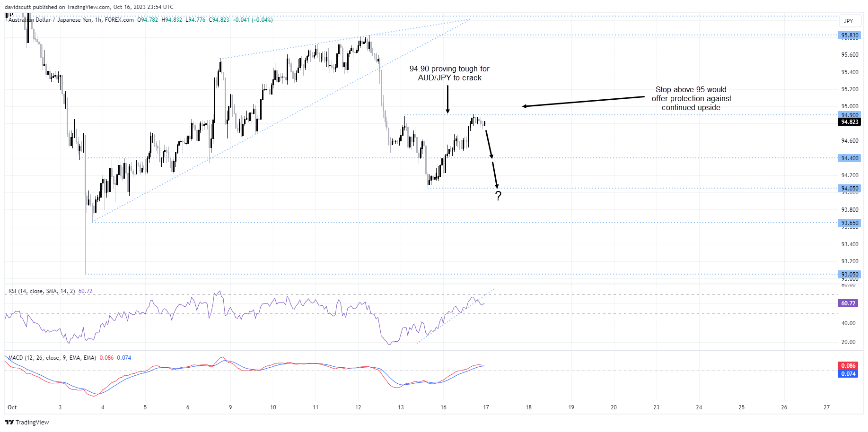Click the change value +0.041 (+0.04%)

(x=253, y=20)
